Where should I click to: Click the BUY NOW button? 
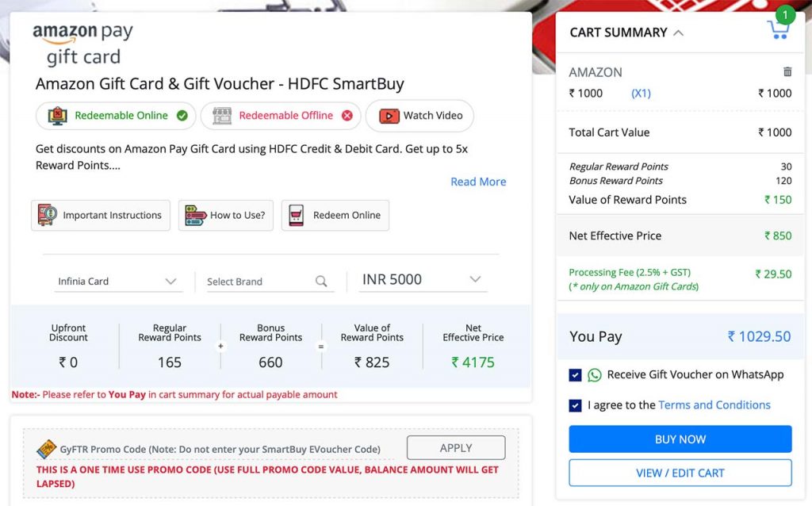680,439
